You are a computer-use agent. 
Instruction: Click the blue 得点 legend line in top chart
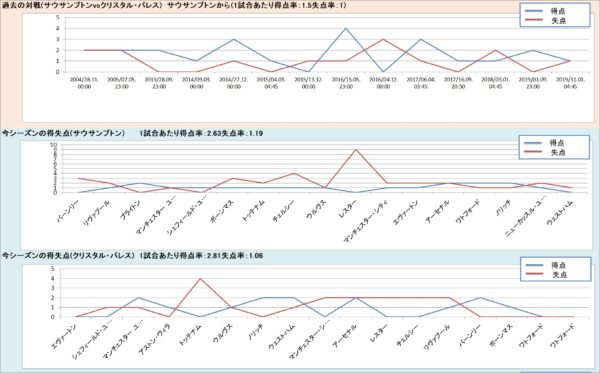534,11
